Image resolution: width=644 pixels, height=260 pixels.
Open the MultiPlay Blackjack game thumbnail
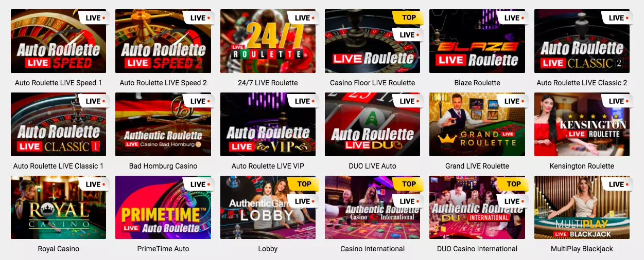click(582, 208)
